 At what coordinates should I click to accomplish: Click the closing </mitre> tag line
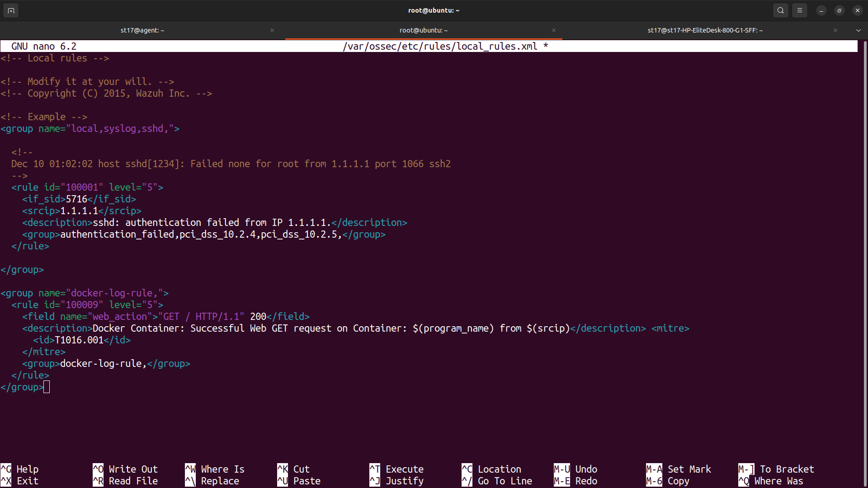pos(44,352)
